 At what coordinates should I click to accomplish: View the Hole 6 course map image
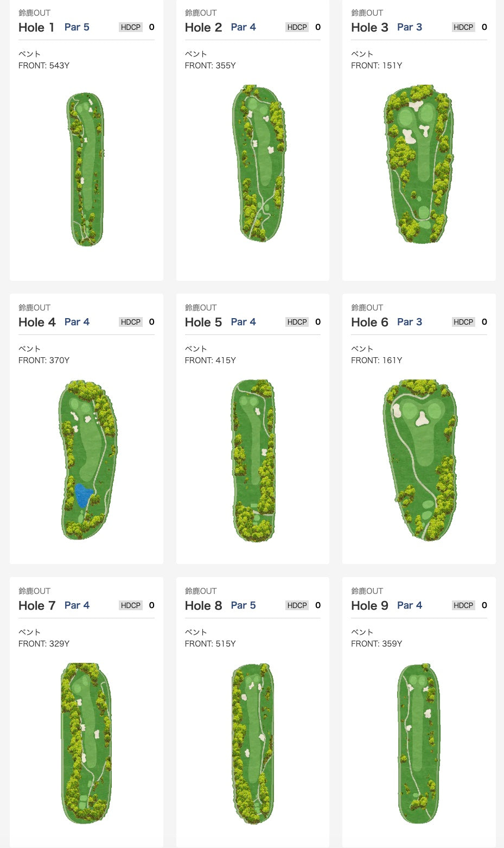(420, 459)
